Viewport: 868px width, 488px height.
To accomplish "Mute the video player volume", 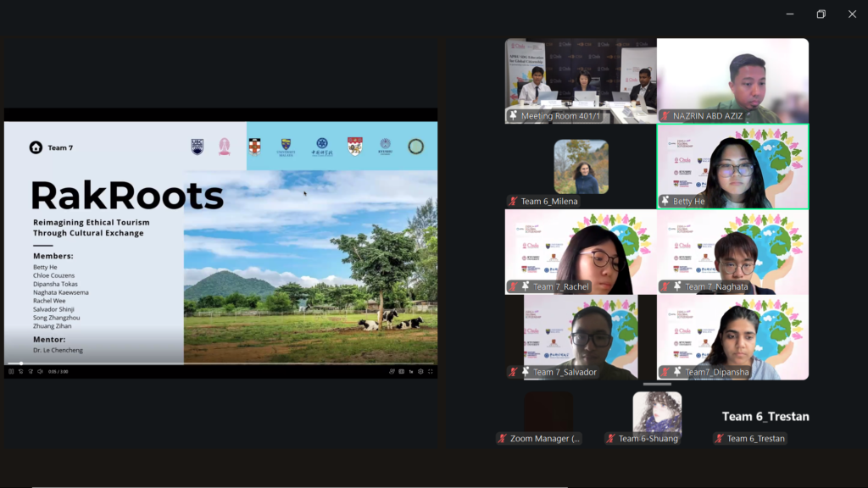I will click(x=40, y=372).
